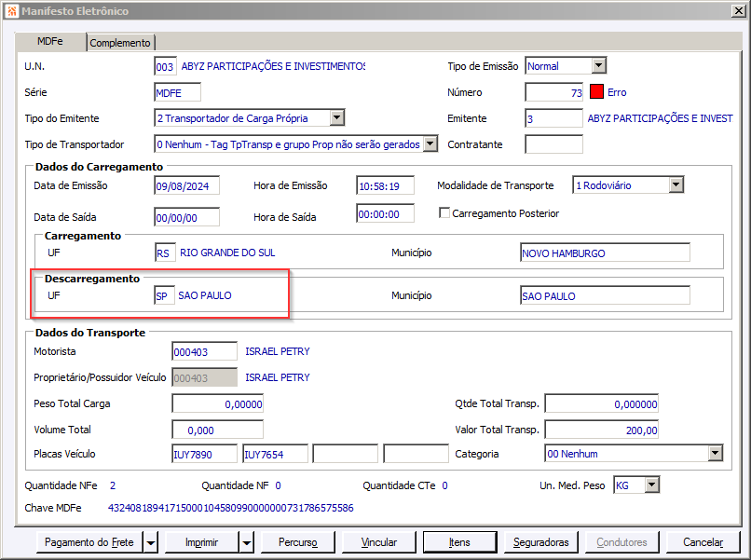
Task: Expand the Modalidade de Transporte dropdown
Action: pyautogui.click(x=676, y=184)
